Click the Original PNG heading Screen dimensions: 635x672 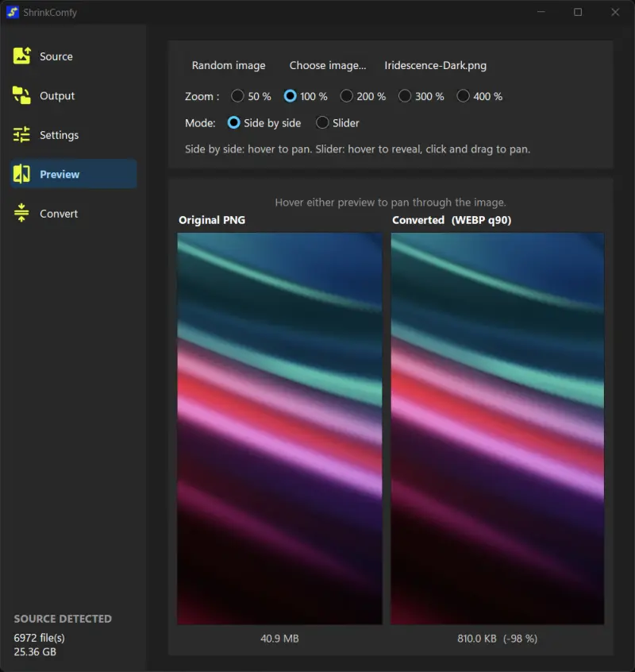pyautogui.click(x=212, y=220)
